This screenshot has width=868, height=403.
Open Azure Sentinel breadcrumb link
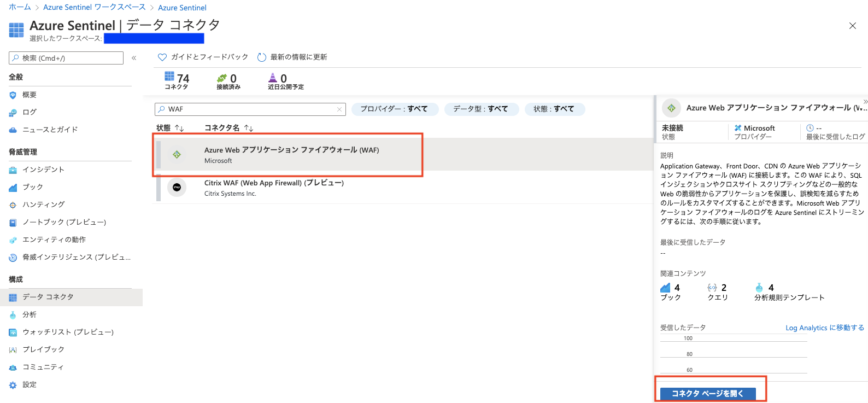(182, 8)
